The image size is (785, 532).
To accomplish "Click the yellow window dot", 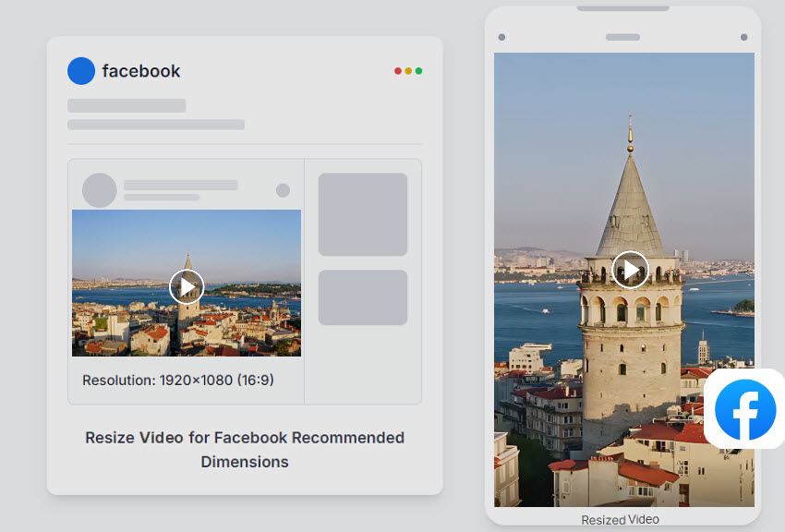I will click(408, 71).
